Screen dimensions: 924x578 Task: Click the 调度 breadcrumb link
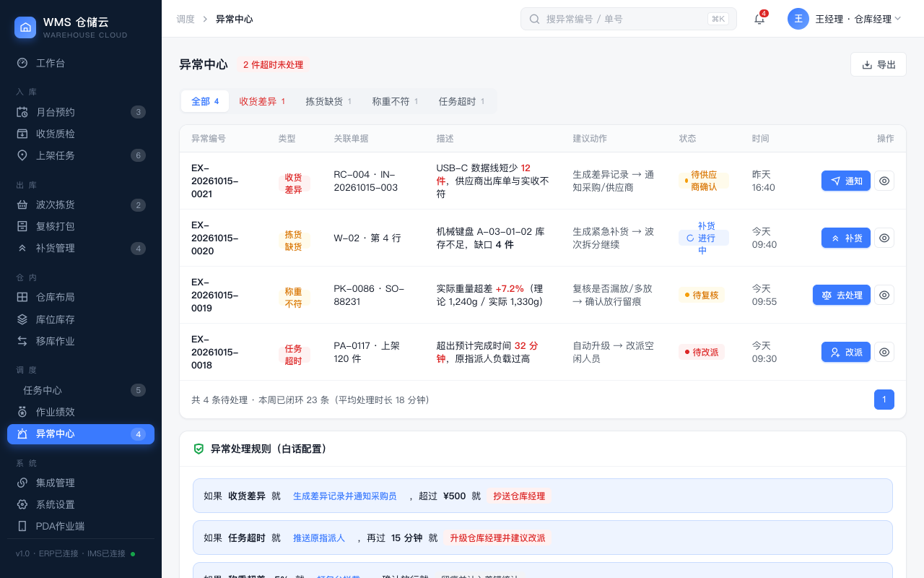click(186, 19)
